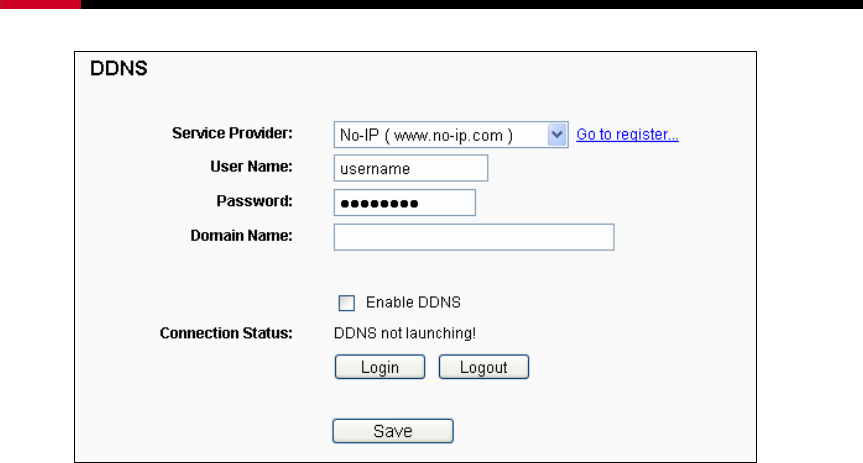The height and width of the screenshot is (463, 863).
Task: Click the Service Provider label
Action: click(232, 133)
